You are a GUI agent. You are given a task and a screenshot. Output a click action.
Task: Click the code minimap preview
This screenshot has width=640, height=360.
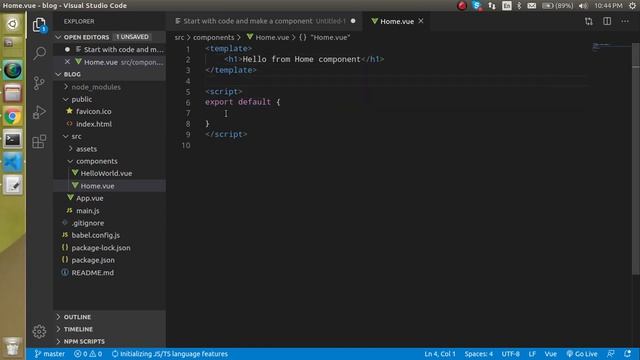pyautogui.click(x=610, y=46)
